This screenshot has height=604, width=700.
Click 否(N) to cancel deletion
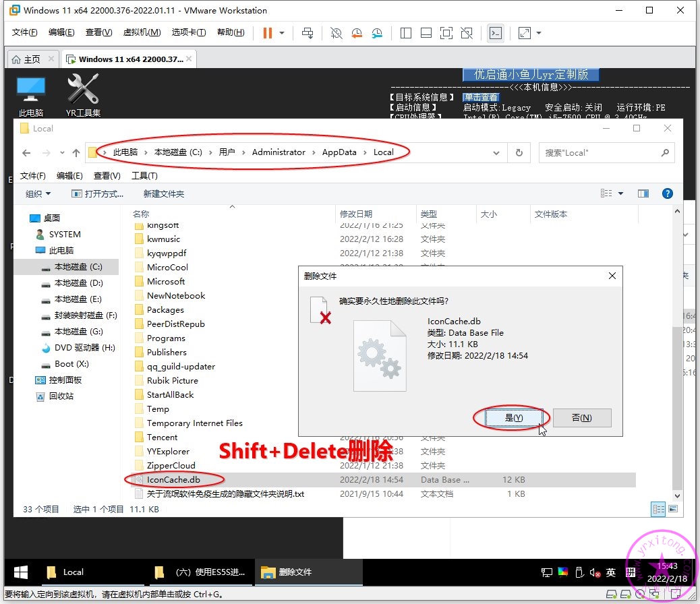(582, 418)
